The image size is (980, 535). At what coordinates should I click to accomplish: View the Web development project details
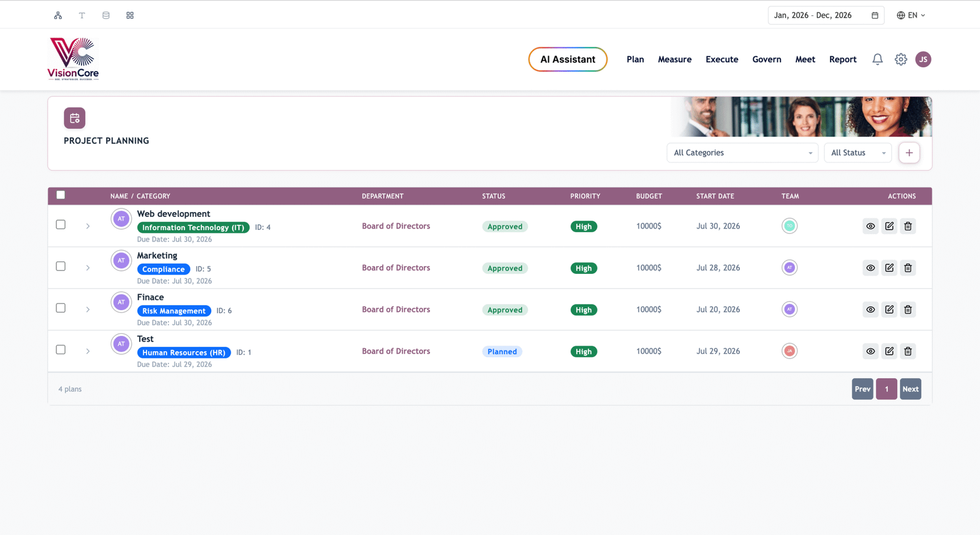(x=870, y=226)
